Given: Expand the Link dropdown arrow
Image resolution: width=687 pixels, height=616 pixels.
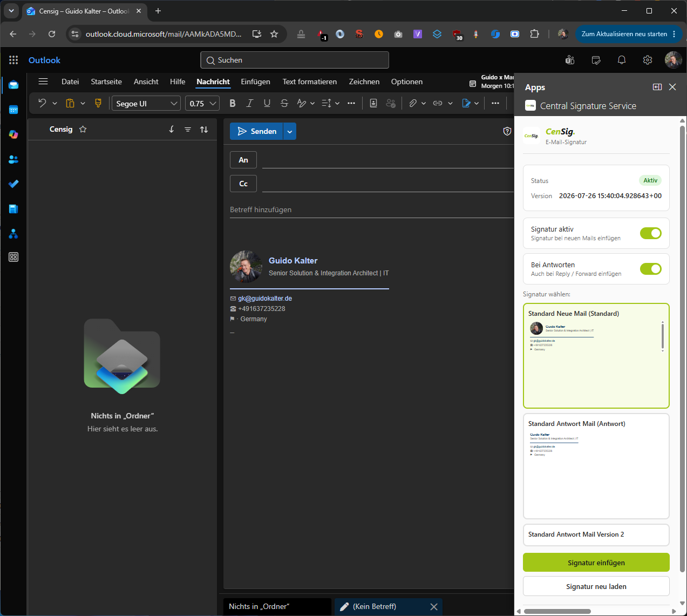Looking at the screenshot, I should (x=450, y=103).
